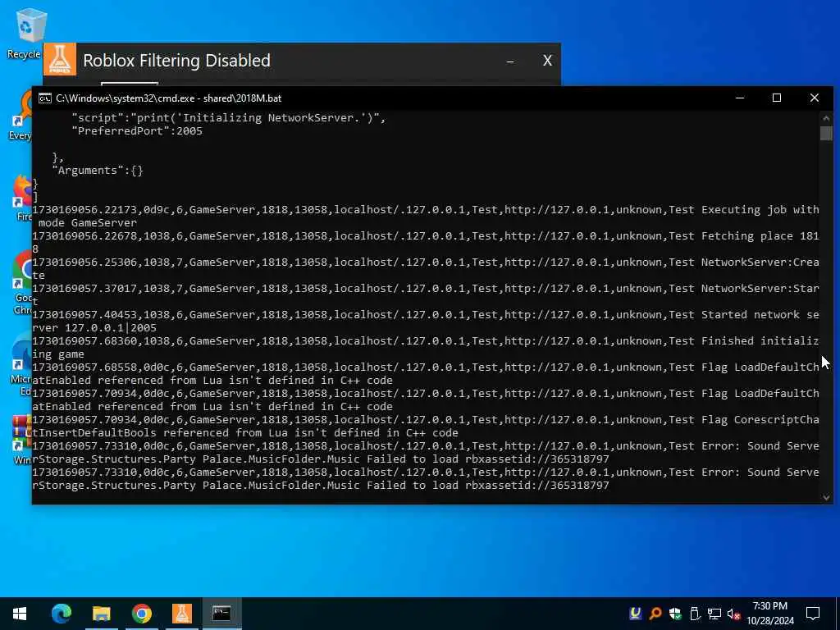The width and height of the screenshot is (840, 630).
Task: Click the 'Roblox Filtering Disabled' title text
Action: click(x=177, y=61)
